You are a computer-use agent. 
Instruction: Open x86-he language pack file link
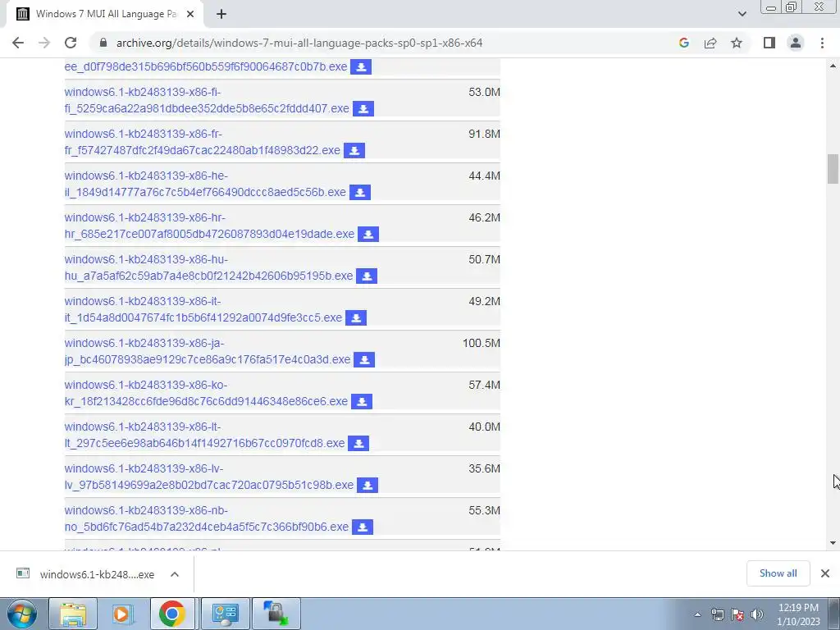tap(205, 184)
